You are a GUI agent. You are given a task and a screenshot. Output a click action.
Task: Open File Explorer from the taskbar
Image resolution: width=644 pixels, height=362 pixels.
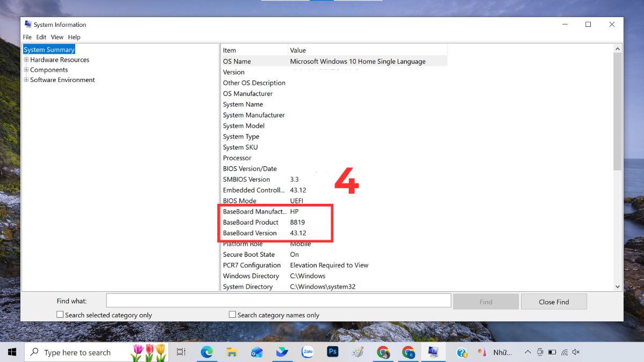tap(232, 352)
